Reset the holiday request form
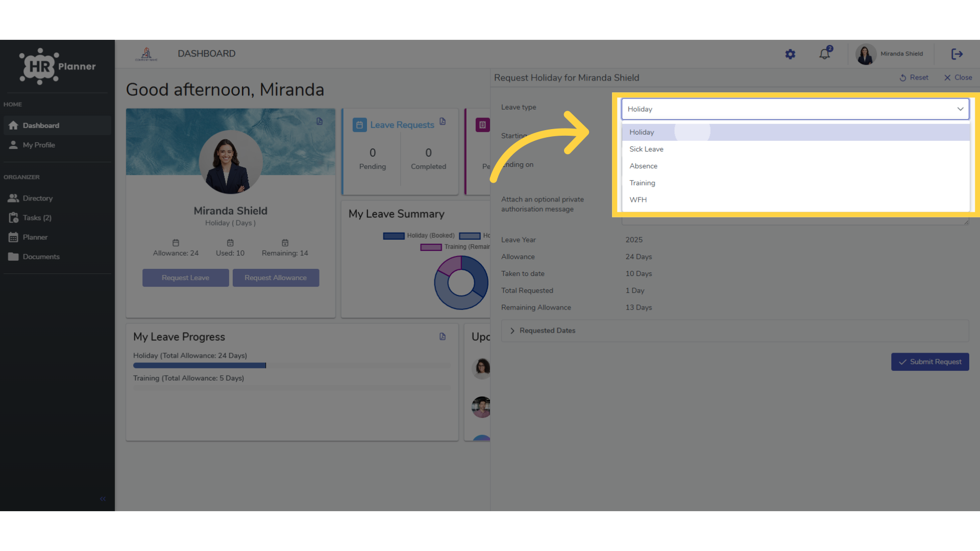This screenshot has width=980, height=551. click(914, 78)
